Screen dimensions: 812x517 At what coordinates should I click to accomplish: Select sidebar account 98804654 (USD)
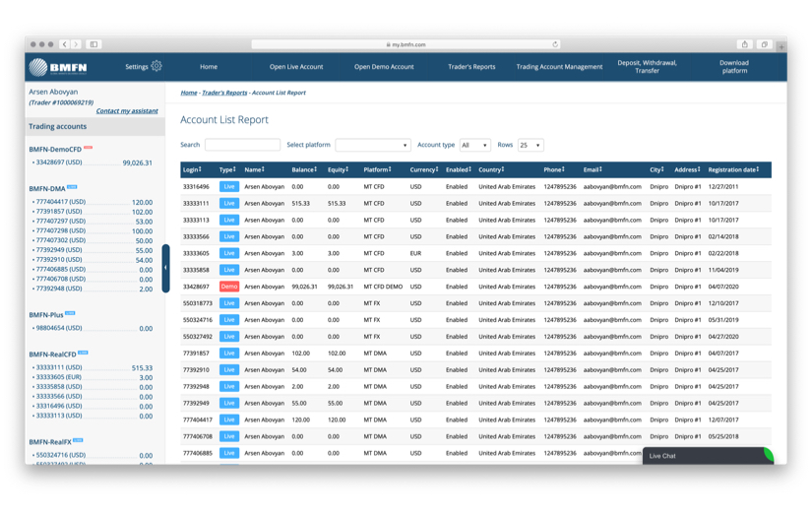(58, 328)
